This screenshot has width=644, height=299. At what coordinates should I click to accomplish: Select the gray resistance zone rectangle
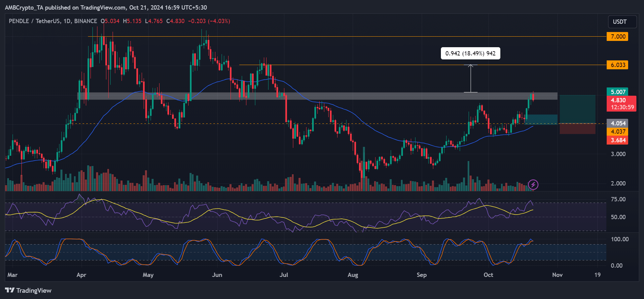point(317,96)
